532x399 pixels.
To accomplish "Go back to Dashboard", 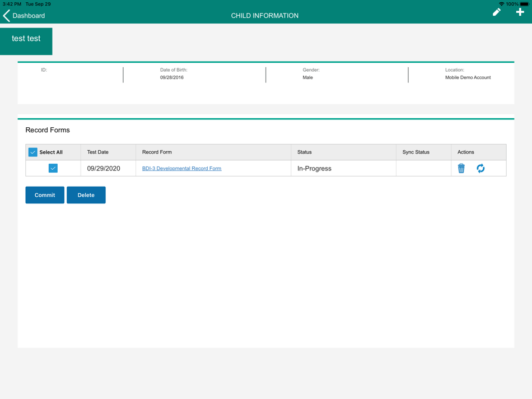I will pyautogui.click(x=24, y=16).
